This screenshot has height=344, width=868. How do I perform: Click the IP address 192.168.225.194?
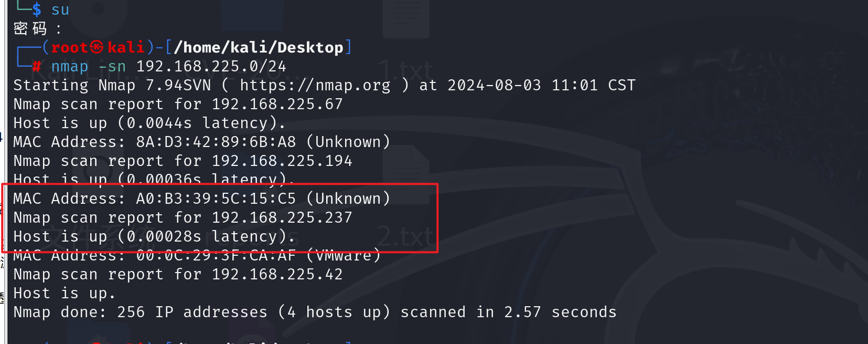pos(282,161)
